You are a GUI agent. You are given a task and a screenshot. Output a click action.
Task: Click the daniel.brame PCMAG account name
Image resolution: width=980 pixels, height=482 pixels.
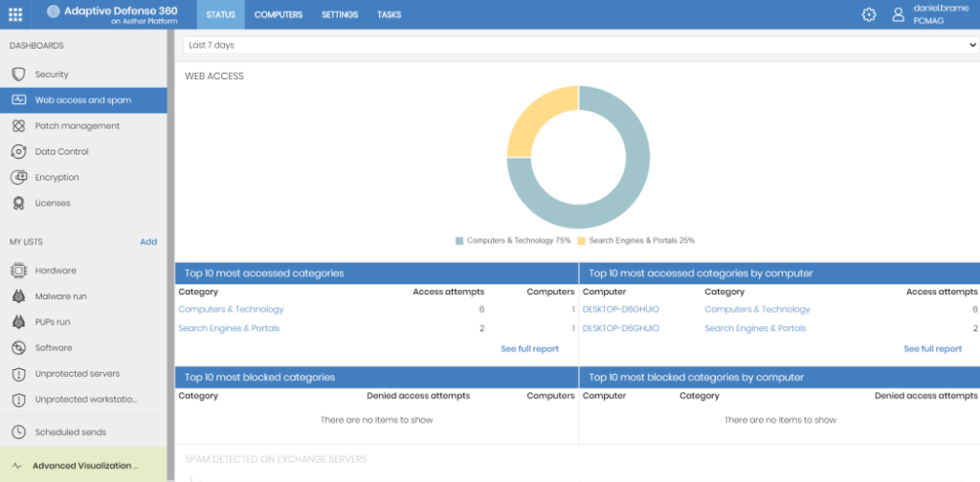click(x=941, y=14)
